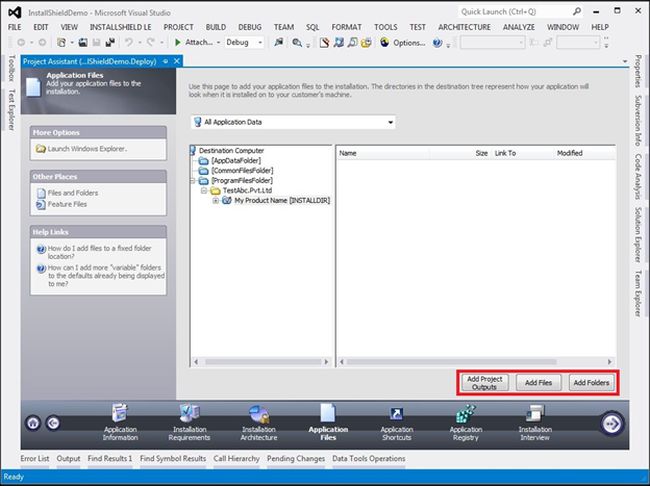Open the Solution Explorer side tab
This screenshot has height=486, width=650.
(638, 235)
